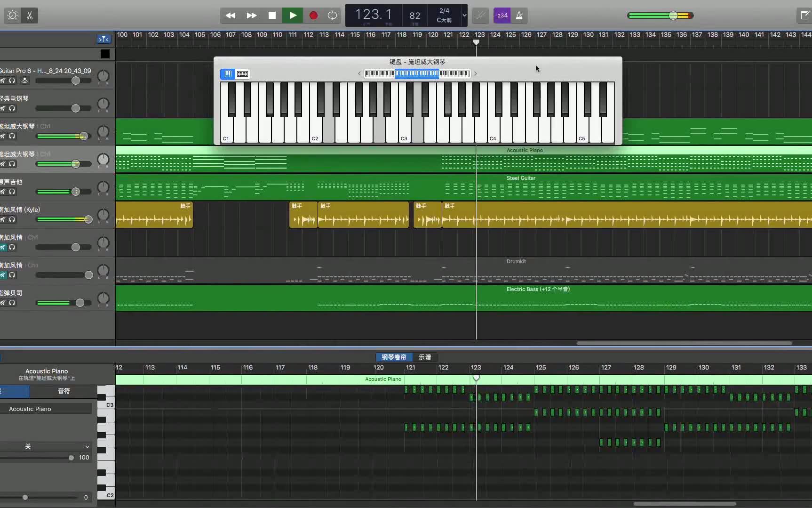
Task: Solo the 指弹贝司 bass track
Action: (x=12, y=303)
